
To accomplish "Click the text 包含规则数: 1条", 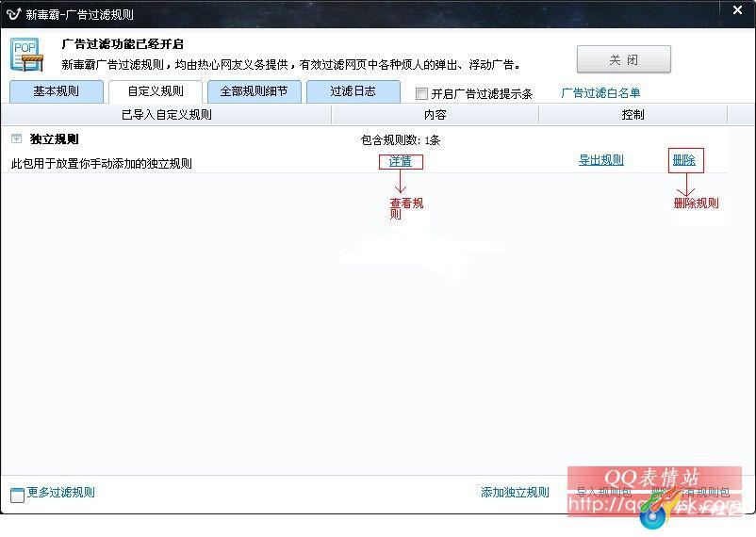I will [401, 140].
